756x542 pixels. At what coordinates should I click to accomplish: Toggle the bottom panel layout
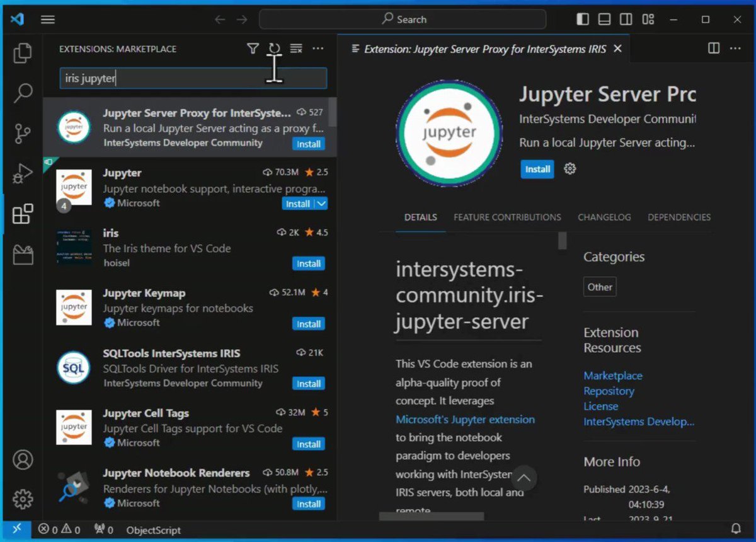tap(604, 20)
